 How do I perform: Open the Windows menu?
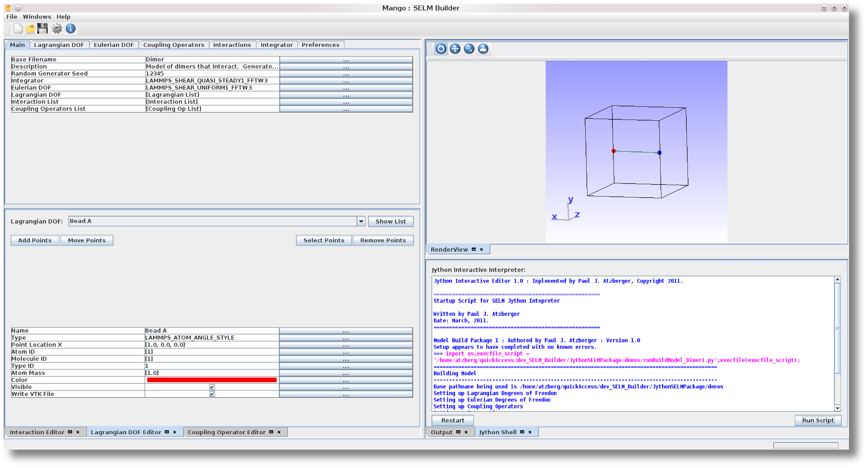(37, 17)
